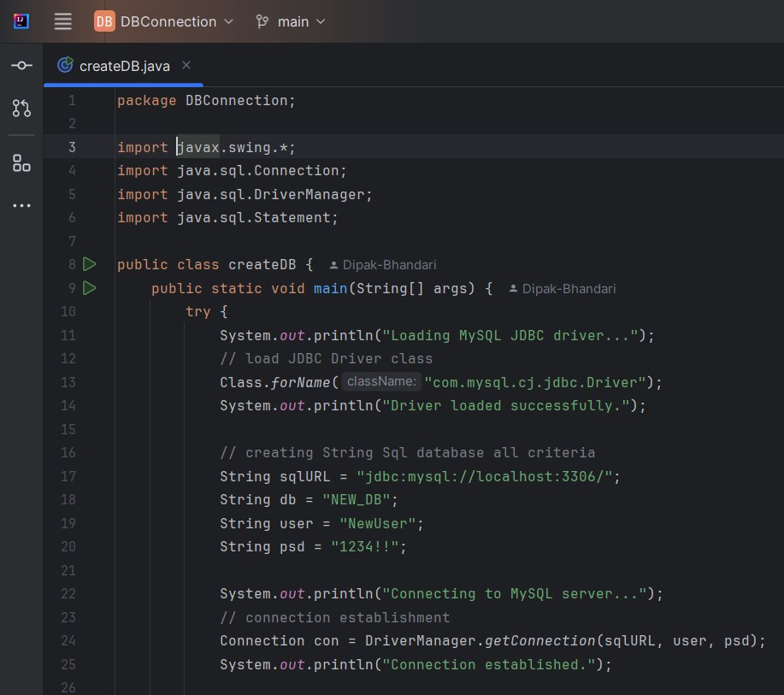Click the 'try' keyword on line 10
The height and width of the screenshot is (695, 784).
198,311
